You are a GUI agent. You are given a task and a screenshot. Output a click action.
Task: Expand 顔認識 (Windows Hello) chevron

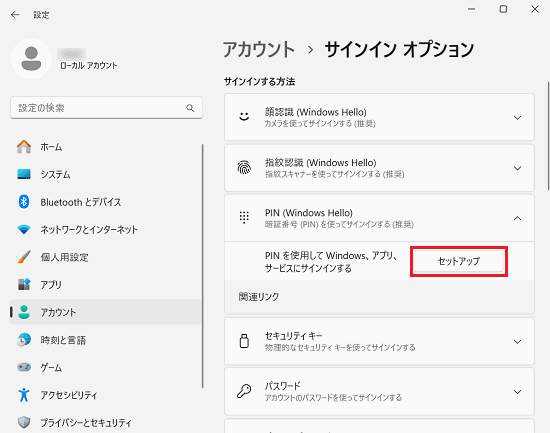tap(517, 118)
